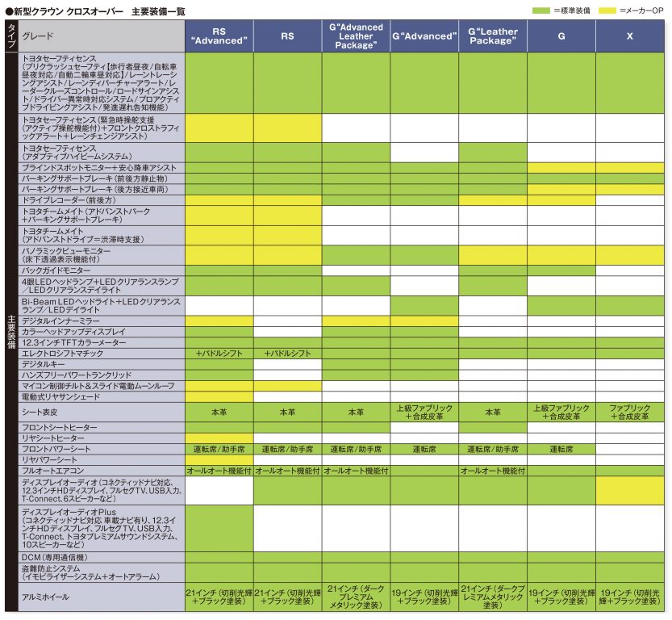Image resolution: width=672 pixels, height=620 pixels.
Task: Click the ハンズフリーパワートランクリッド row label
Action: pos(101,375)
